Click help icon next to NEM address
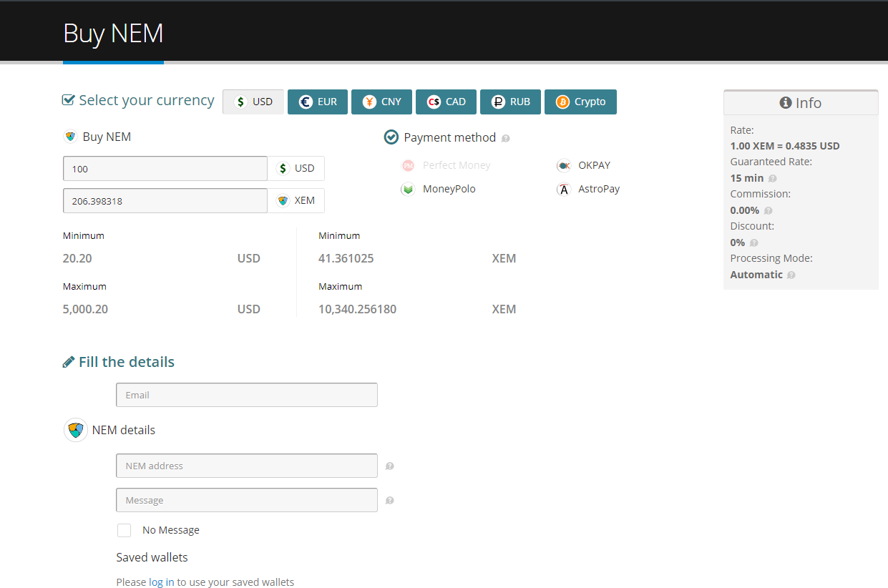 [x=390, y=466]
